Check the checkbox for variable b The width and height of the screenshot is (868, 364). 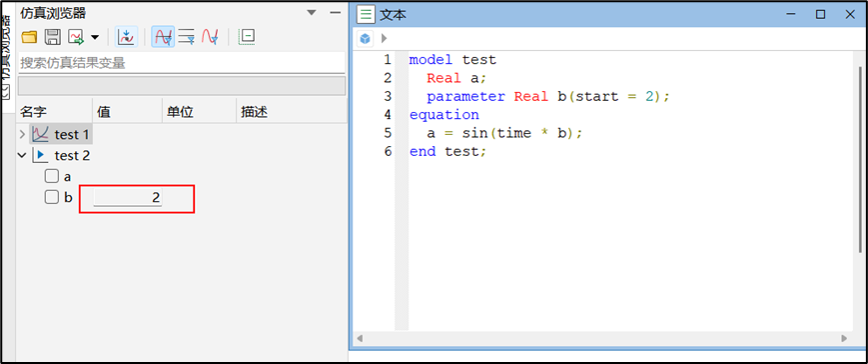(x=52, y=197)
